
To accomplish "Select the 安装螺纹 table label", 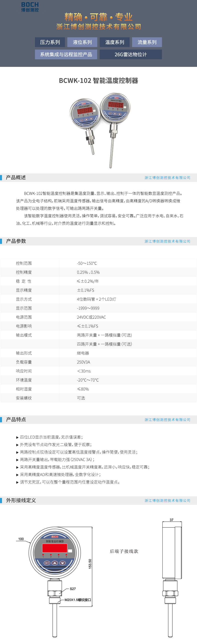I will coord(24,398).
